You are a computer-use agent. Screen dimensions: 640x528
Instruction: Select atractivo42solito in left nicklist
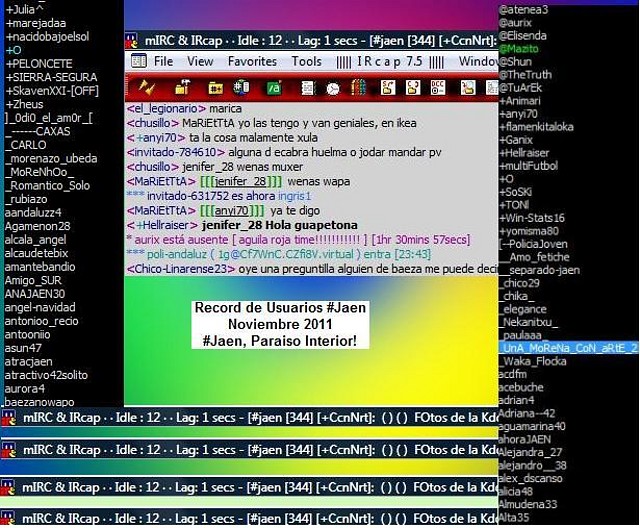[x=46, y=375]
